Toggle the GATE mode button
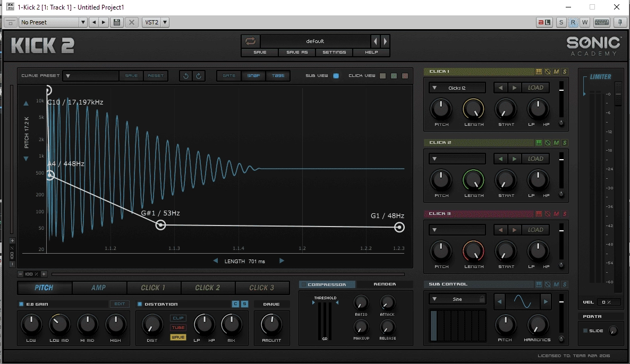Viewport: 630px width, 364px height. 229,75
